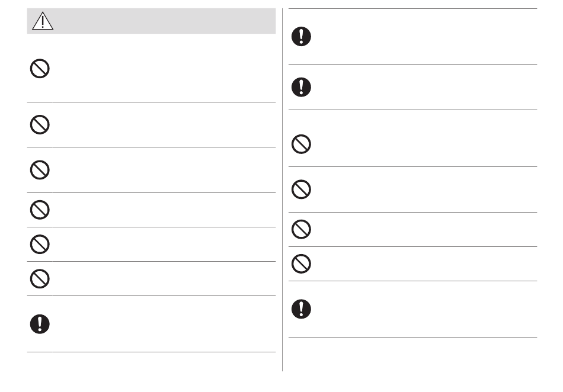The height and width of the screenshot is (392, 563).
Task: Click the first prohibition icon in right column
Action: 301,144
